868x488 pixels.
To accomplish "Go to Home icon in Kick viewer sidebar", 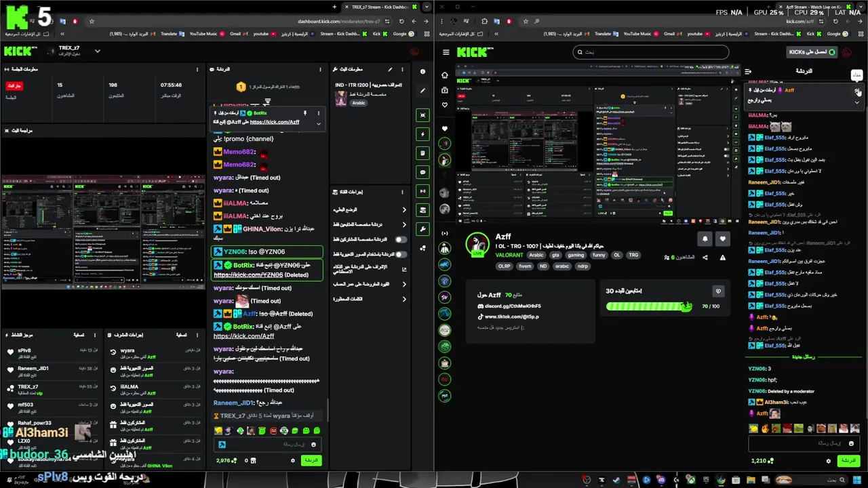I will point(445,75).
